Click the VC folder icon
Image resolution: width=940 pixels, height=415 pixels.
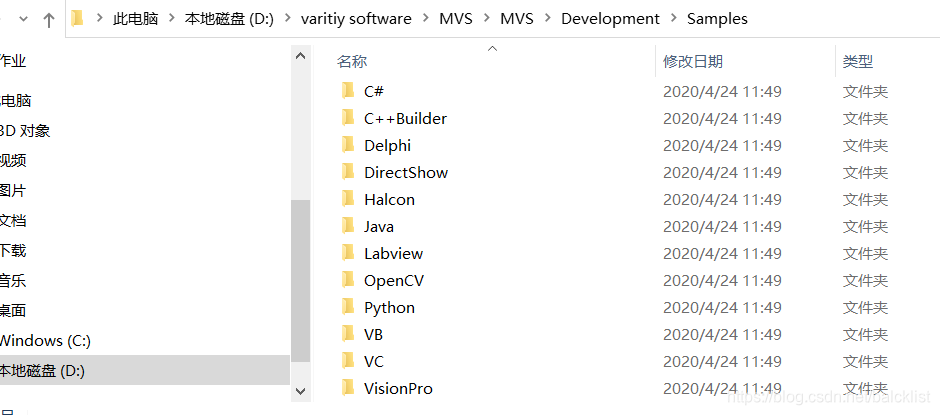coord(348,361)
